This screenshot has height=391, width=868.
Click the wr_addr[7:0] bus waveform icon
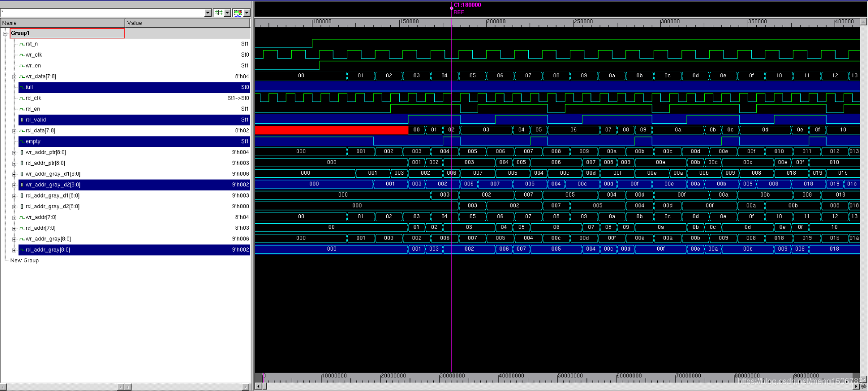[22, 217]
